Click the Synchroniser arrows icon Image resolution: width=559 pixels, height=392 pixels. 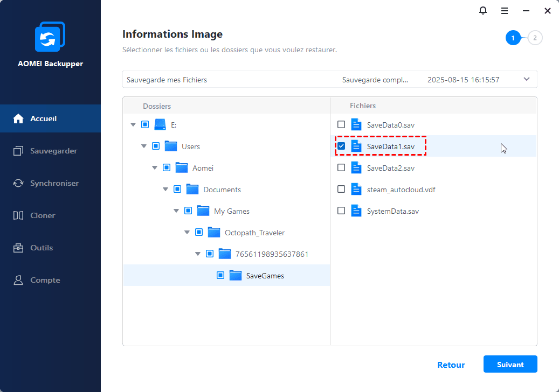pos(18,183)
